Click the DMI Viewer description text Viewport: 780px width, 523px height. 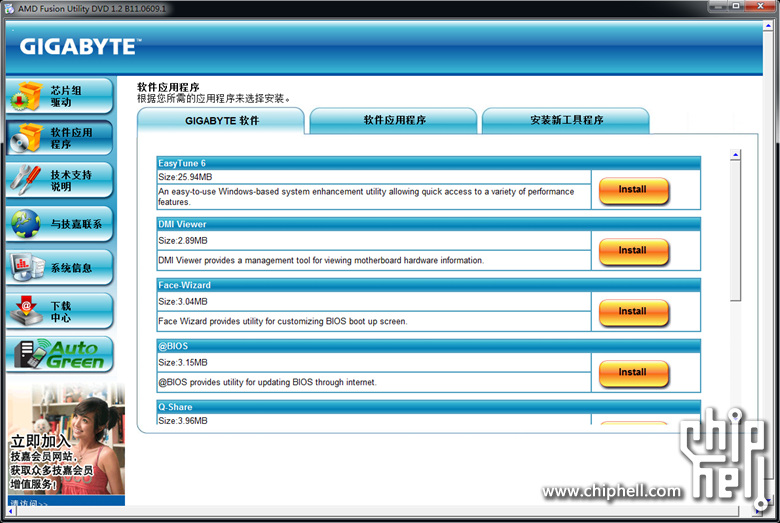tap(321, 260)
